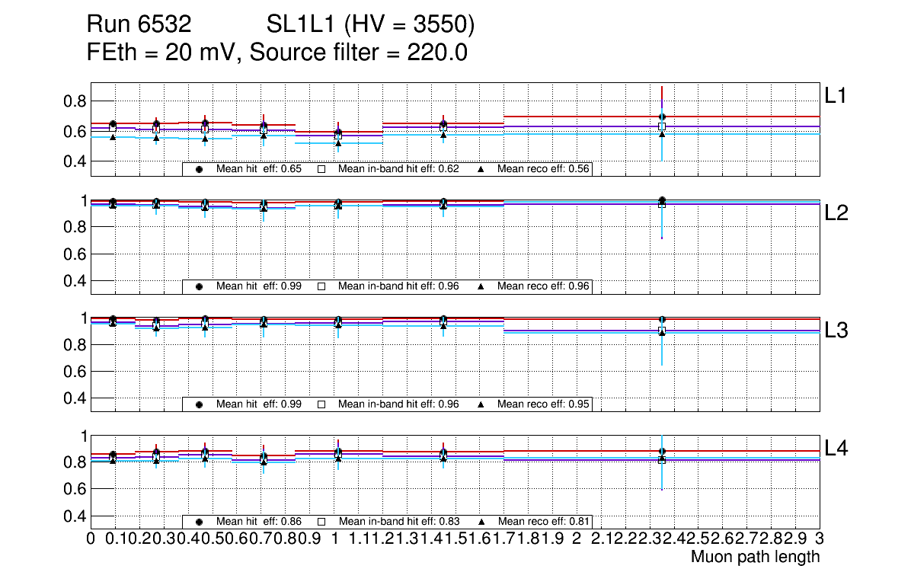
Task: Select the L4 panel label
Action: click(837, 449)
